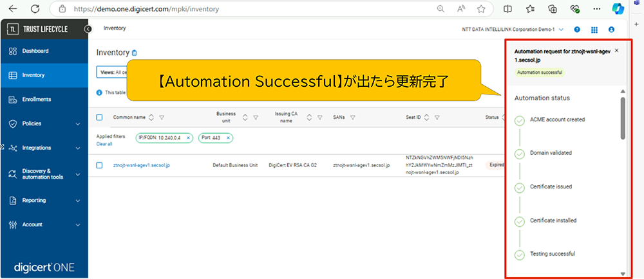Remove the Port 443 filter chip
This screenshot has height=279, width=644.
[228, 138]
